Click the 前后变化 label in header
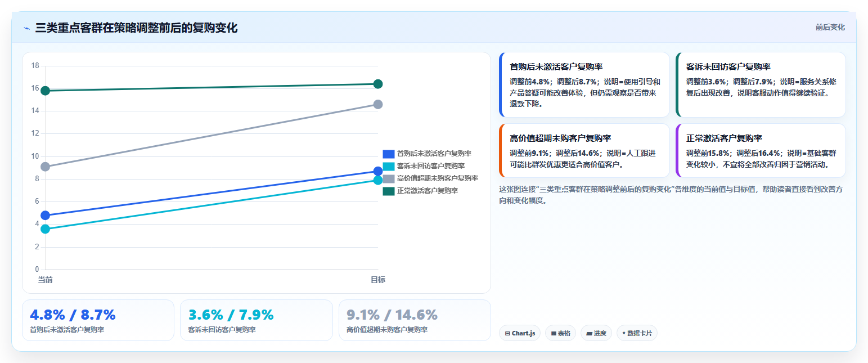This screenshot has width=868, height=363. [830, 27]
